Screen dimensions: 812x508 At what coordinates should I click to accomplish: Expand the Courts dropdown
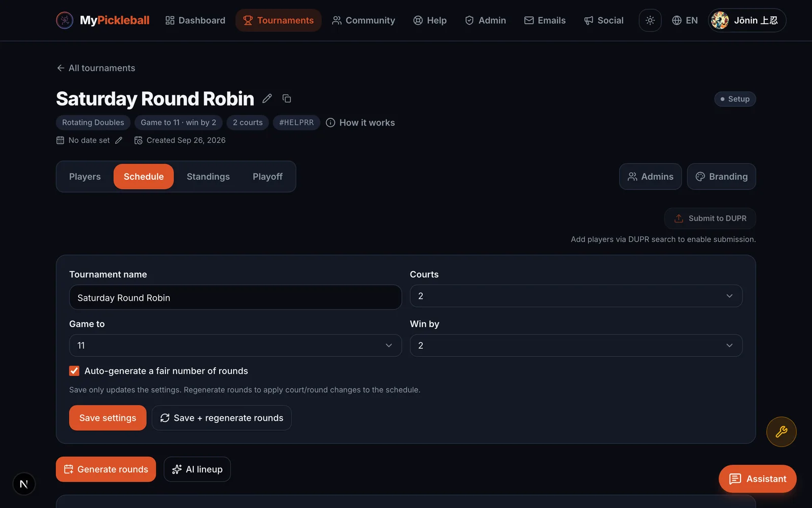coord(576,296)
